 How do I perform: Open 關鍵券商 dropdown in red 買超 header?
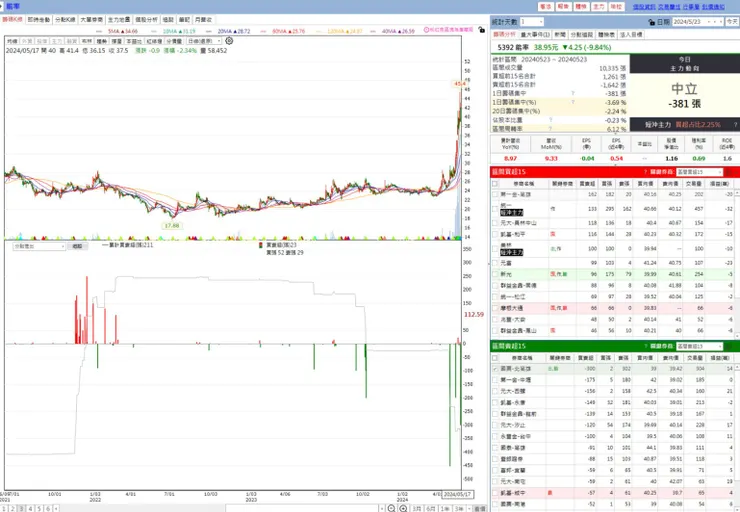tap(699, 172)
